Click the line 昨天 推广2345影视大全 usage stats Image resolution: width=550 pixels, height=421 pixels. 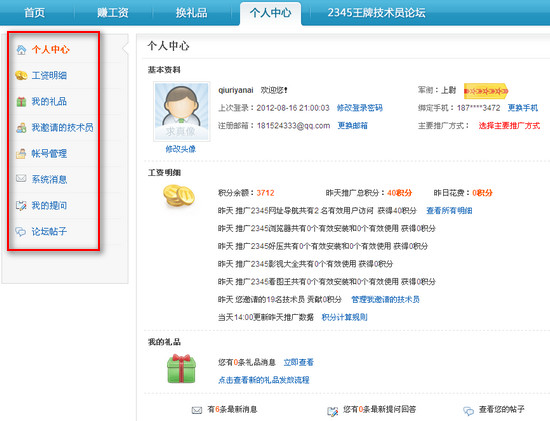[305, 264]
